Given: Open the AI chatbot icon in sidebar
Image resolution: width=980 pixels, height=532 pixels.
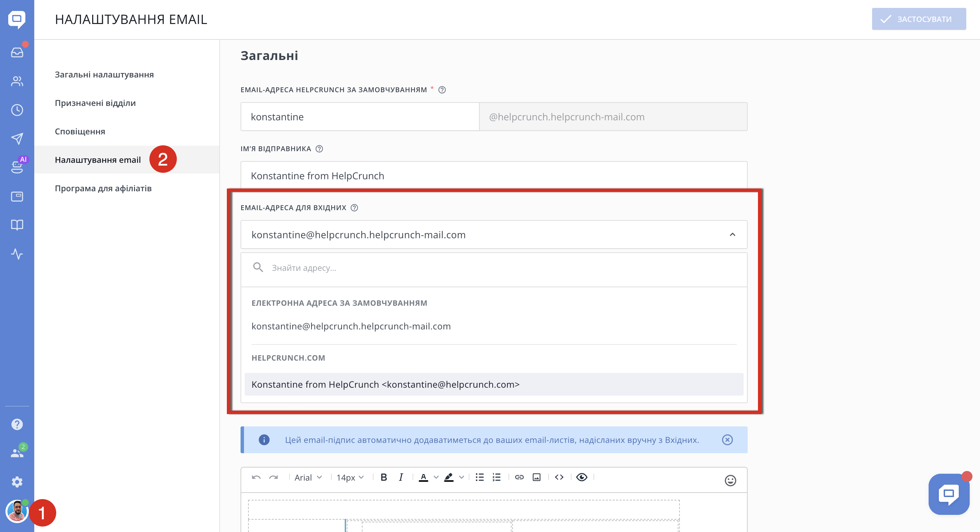Looking at the screenshot, I should [17, 167].
